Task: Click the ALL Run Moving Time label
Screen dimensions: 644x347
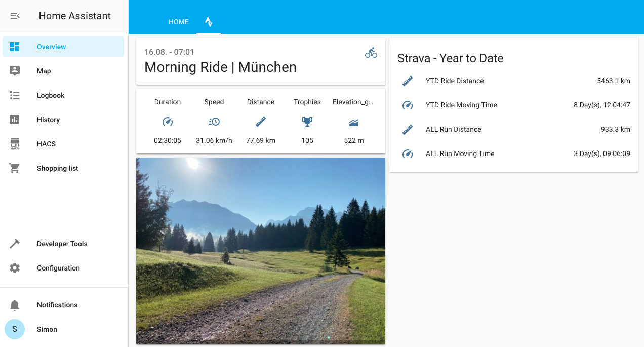Action: click(x=460, y=153)
